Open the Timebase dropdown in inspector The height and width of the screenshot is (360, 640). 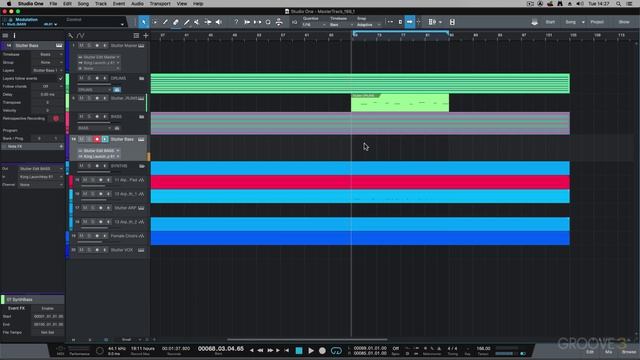(48, 54)
